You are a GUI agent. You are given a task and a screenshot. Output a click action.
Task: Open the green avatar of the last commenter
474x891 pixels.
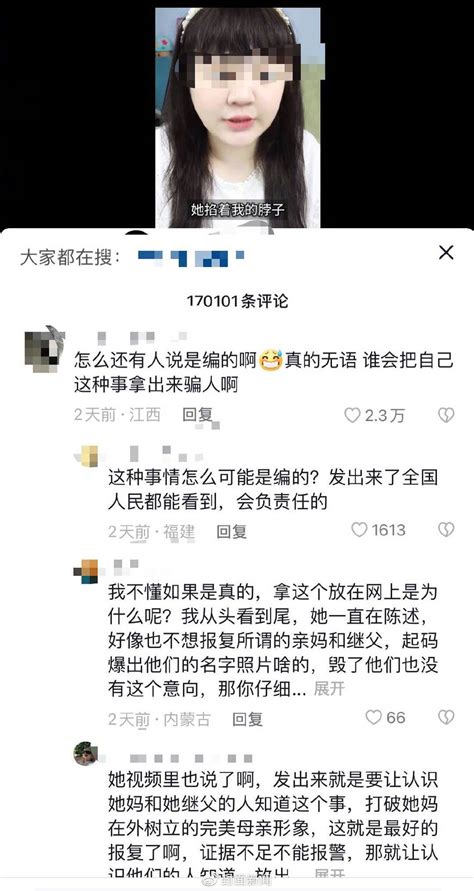[85, 753]
